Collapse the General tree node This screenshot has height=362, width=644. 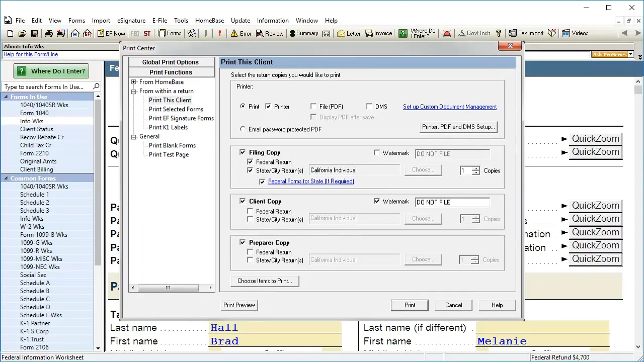pyautogui.click(x=134, y=137)
